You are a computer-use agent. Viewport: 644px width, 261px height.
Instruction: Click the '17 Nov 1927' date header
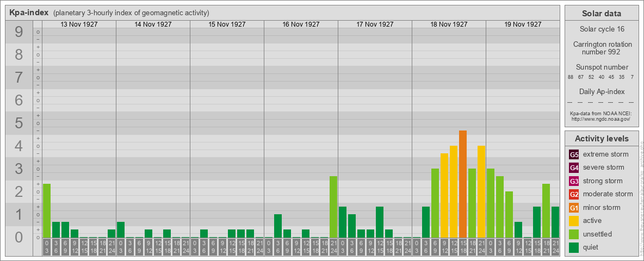375,24
